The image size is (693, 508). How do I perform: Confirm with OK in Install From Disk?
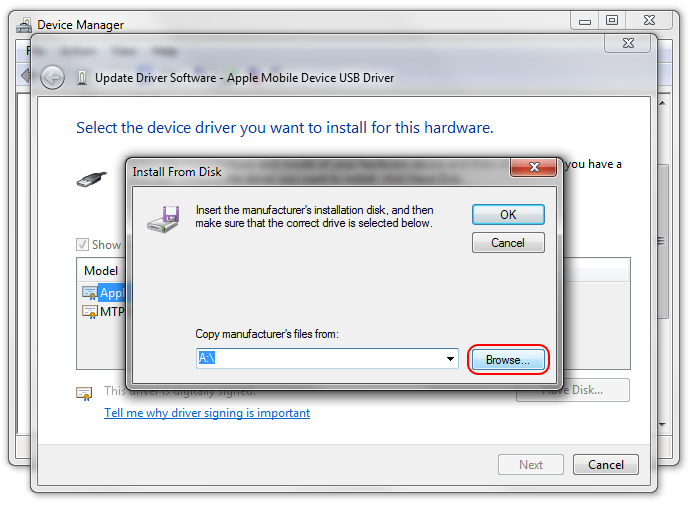[508, 215]
